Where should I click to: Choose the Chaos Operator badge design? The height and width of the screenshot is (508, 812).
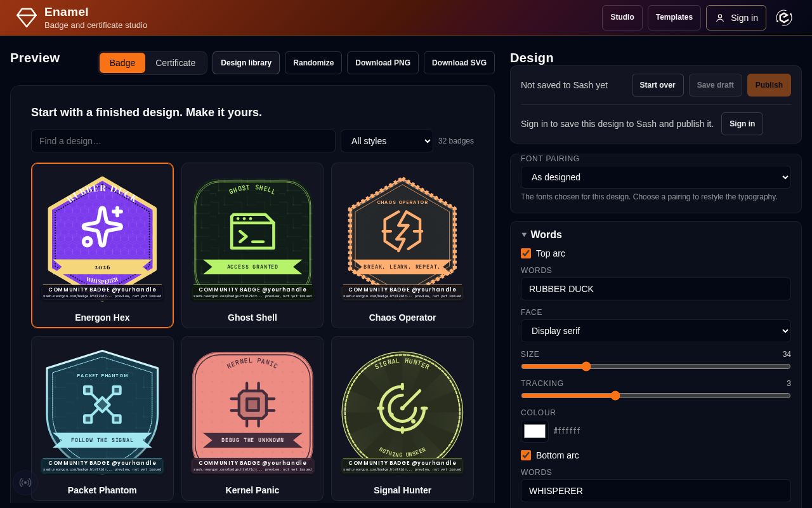(402, 245)
